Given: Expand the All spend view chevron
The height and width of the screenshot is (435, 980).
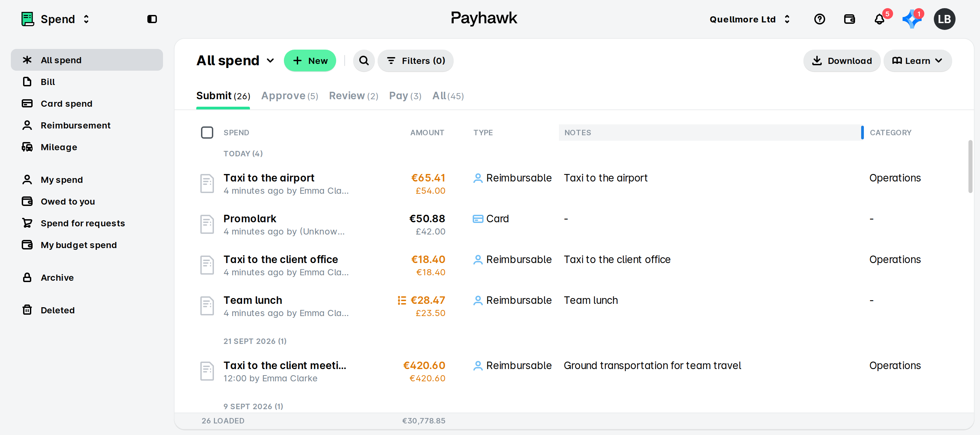Looking at the screenshot, I should pos(270,60).
